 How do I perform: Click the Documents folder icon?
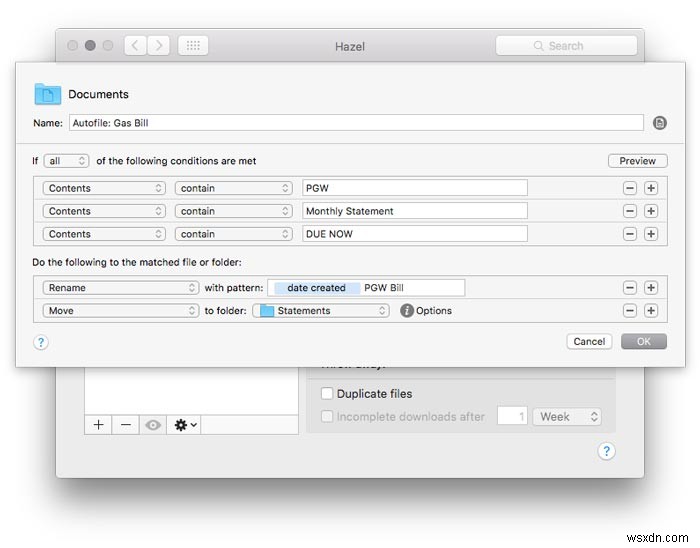tap(47, 94)
